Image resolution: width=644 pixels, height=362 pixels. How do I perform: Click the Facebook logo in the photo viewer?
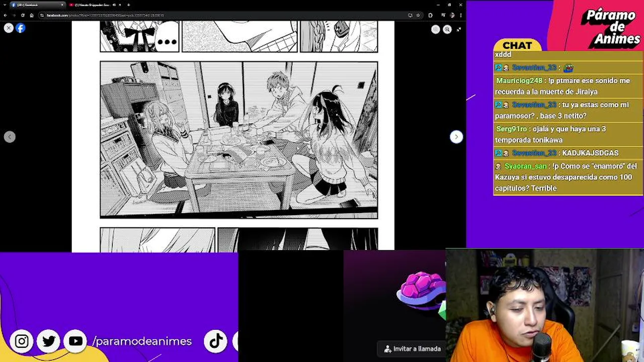pos(21,28)
